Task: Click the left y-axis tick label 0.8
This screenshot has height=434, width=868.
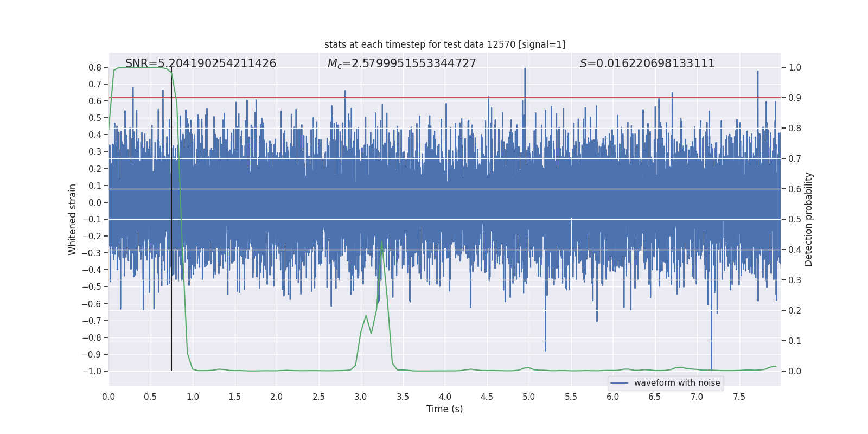Action: click(x=95, y=67)
